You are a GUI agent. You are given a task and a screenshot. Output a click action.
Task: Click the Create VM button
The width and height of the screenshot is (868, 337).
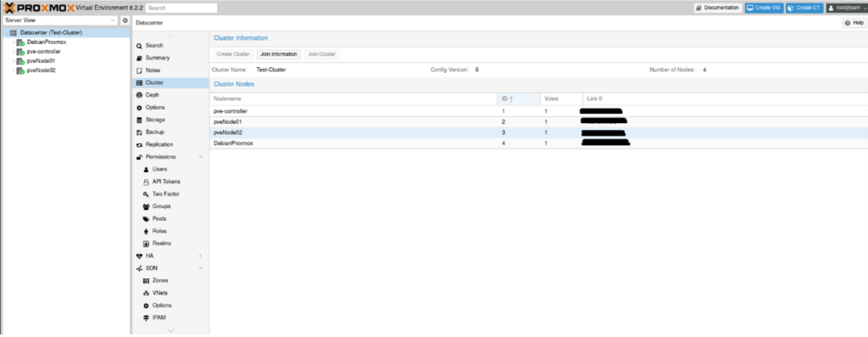[x=764, y=8]
